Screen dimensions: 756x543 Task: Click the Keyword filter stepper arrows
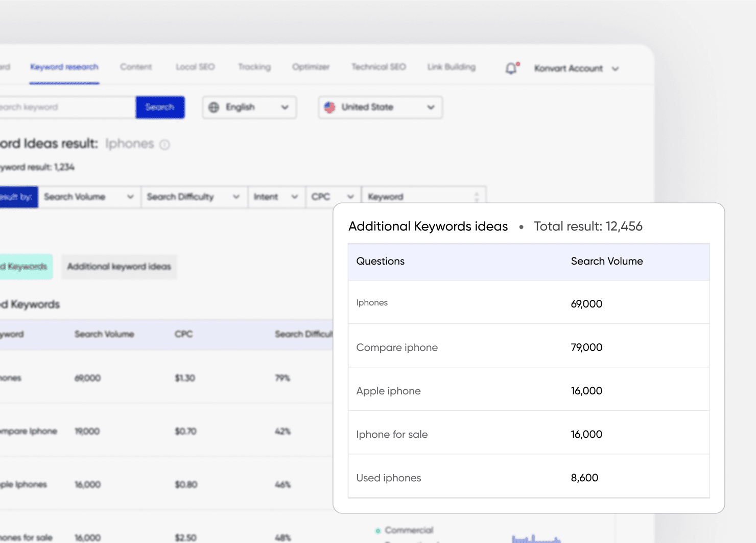(x=476, y=197)
